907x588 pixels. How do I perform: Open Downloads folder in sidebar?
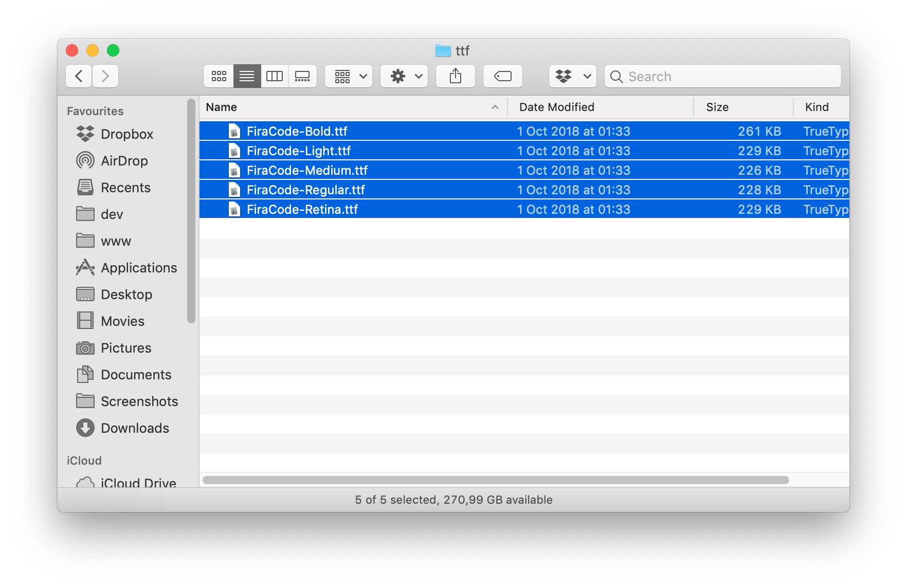coord(135,428)
